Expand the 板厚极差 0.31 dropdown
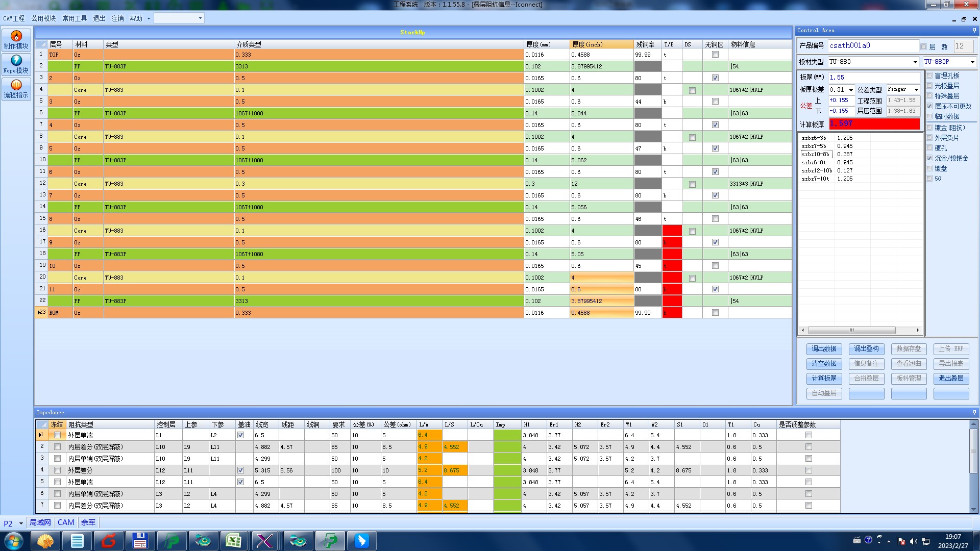 click(x=851, y=90)
